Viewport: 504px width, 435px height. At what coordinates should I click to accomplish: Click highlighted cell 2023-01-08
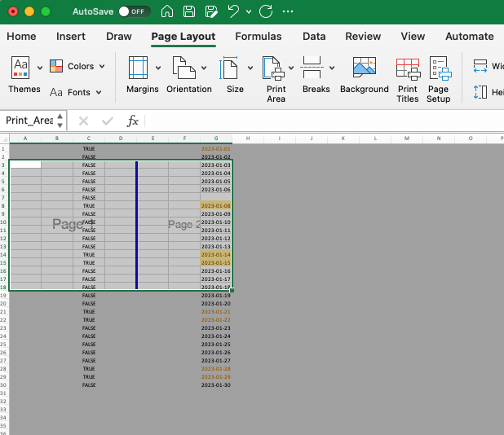point(215,206)
